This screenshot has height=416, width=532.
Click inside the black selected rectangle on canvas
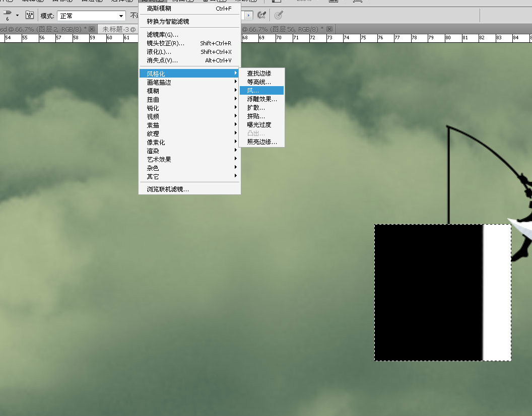(x=428, y=293)
